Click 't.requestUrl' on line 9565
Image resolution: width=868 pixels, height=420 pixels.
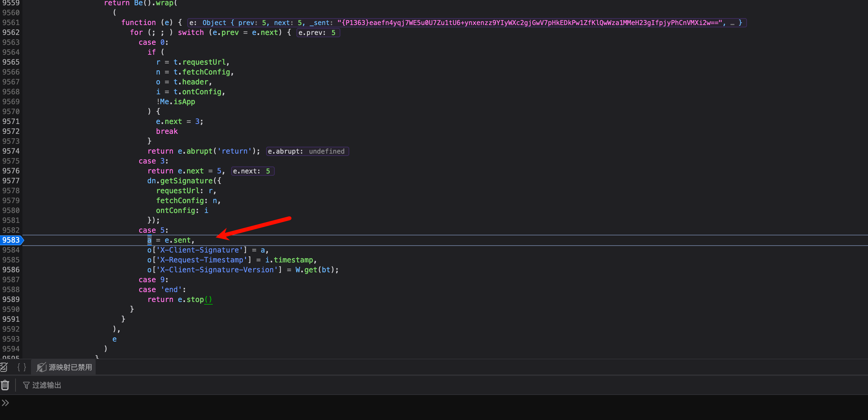pyautogui.click(x=200, y=62)
